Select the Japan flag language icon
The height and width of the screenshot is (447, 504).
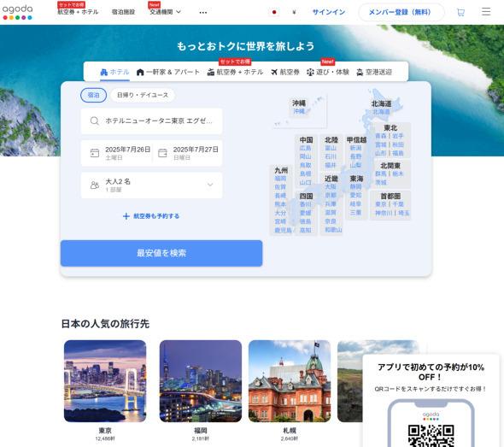coord(274,12)
